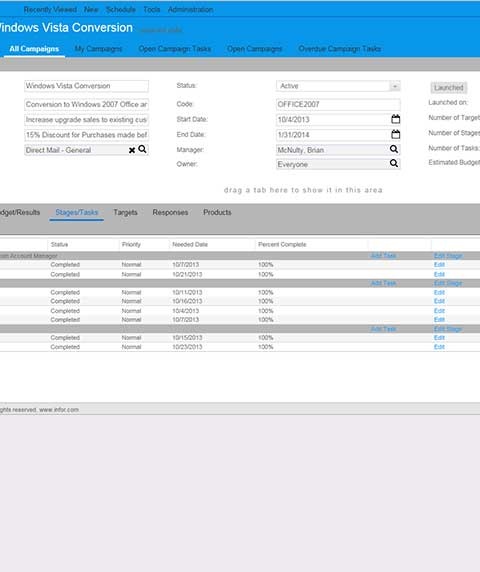Open the Tools menu
This screenshot has height=572, width=480.
click(152, 9)
